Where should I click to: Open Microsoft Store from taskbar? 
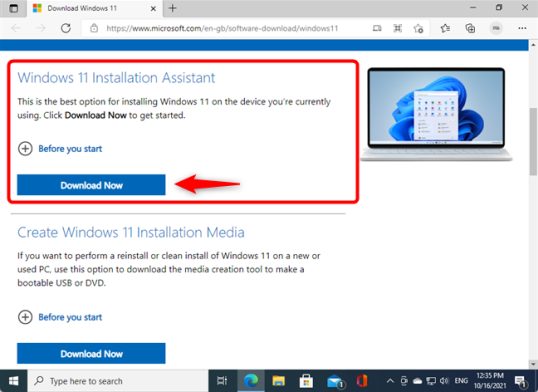[x=306, y=381]
